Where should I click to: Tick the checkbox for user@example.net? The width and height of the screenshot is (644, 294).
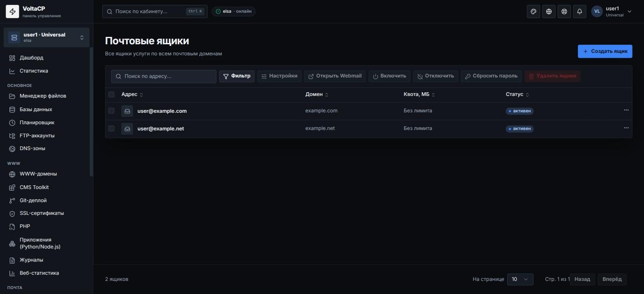pyautogui.click(x=111, y=128)
